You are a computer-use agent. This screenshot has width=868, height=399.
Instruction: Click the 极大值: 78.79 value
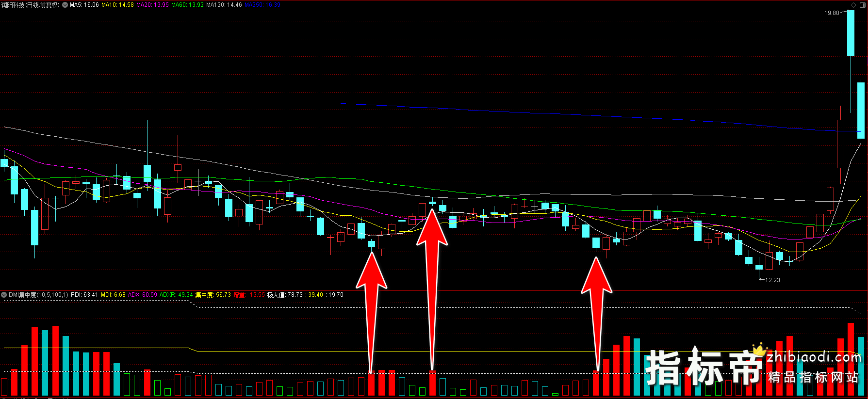(x=285, y=295)
